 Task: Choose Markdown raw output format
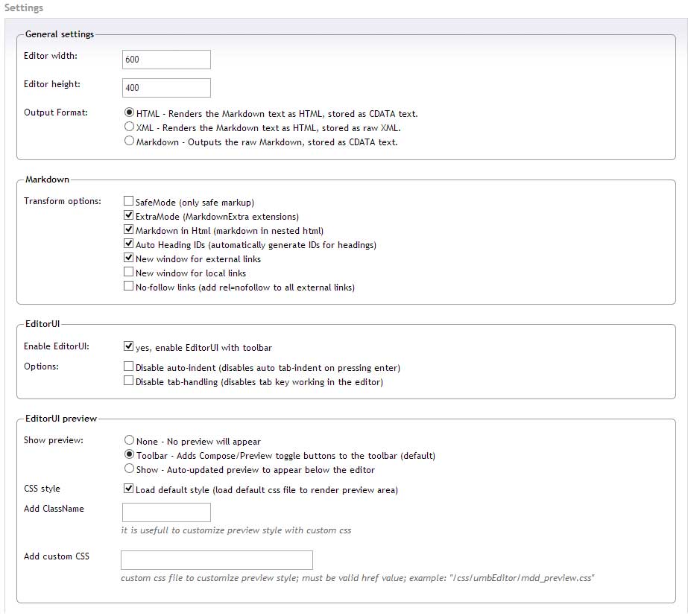click(129, 141)
